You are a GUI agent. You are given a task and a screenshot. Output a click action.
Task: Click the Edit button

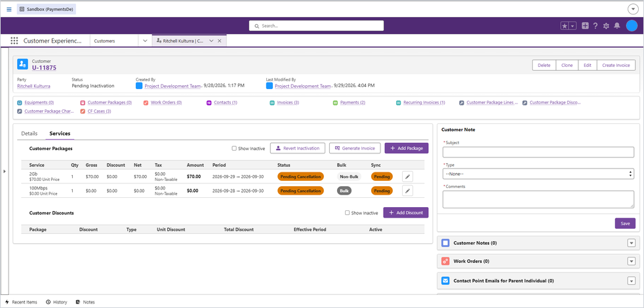588,66
